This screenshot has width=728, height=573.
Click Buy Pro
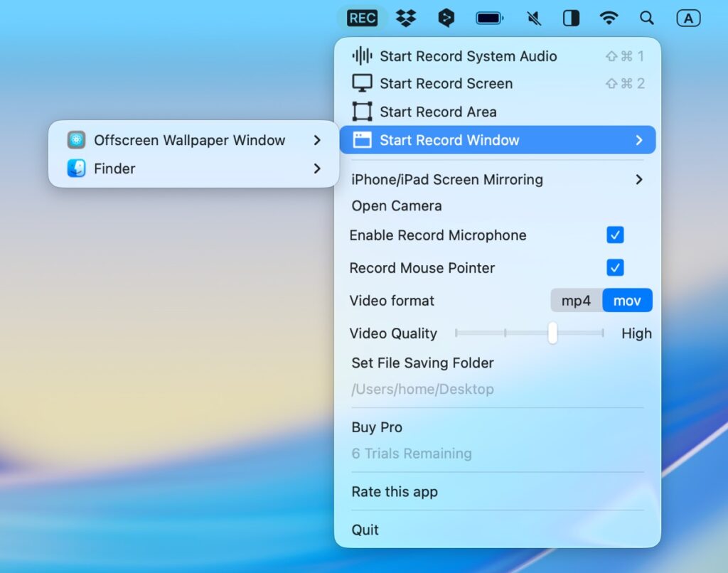[x=377, y=427]
